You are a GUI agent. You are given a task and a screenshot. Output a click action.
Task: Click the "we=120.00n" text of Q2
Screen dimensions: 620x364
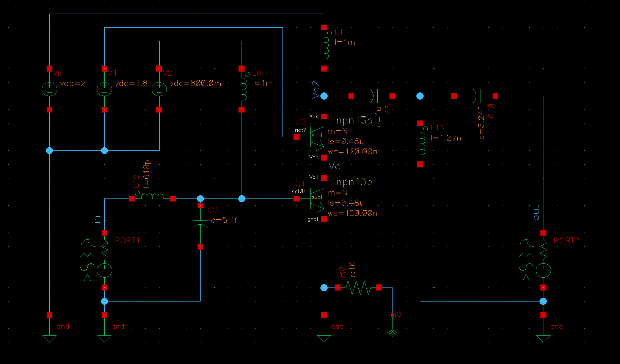click(x=352, y=152)
